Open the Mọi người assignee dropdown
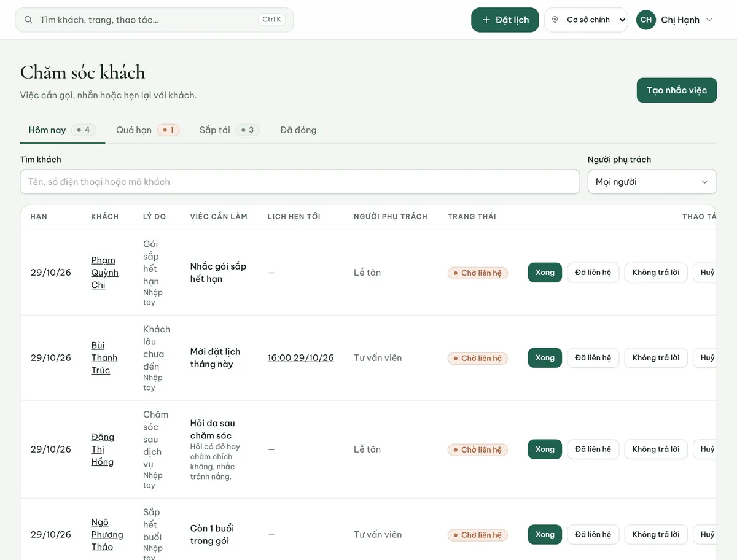Viewport: 737px width, 560px height. tap(652, 182)
